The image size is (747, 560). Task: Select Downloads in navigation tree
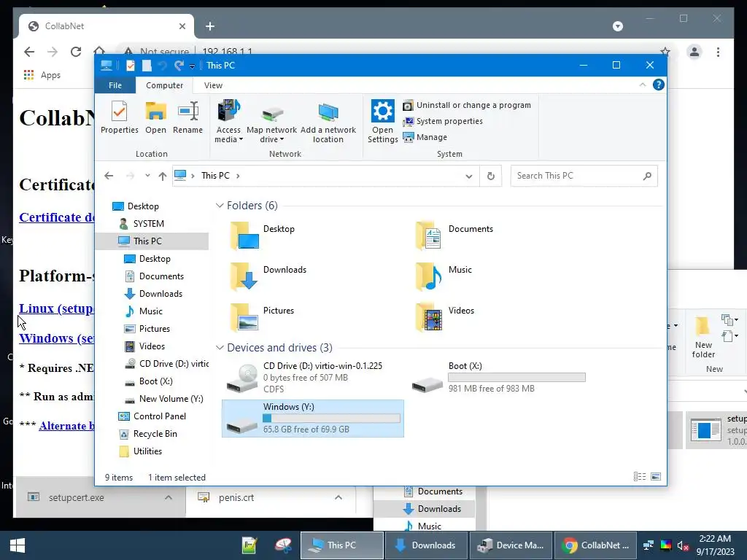pyautogui.click(x=160, y=294)
